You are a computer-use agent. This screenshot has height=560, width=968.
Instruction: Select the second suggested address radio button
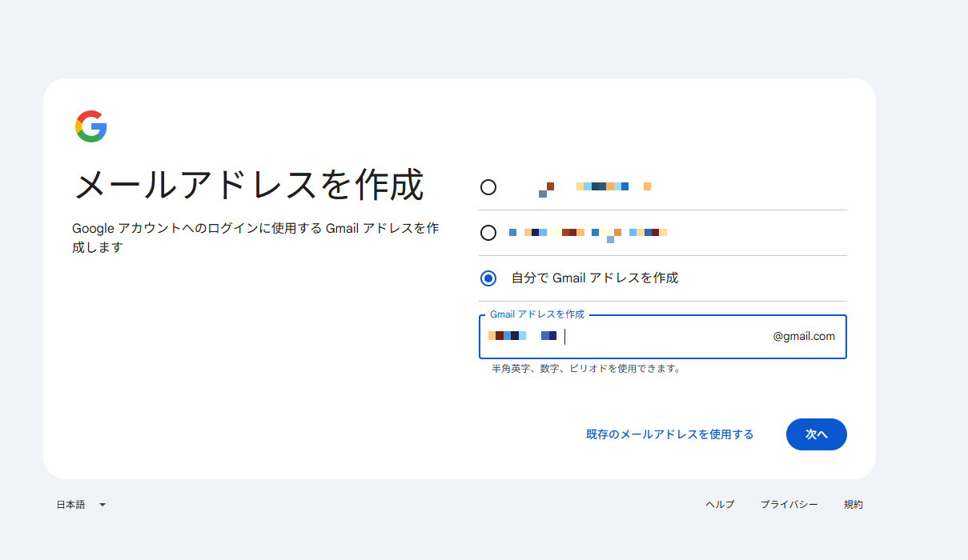(488, 233)
